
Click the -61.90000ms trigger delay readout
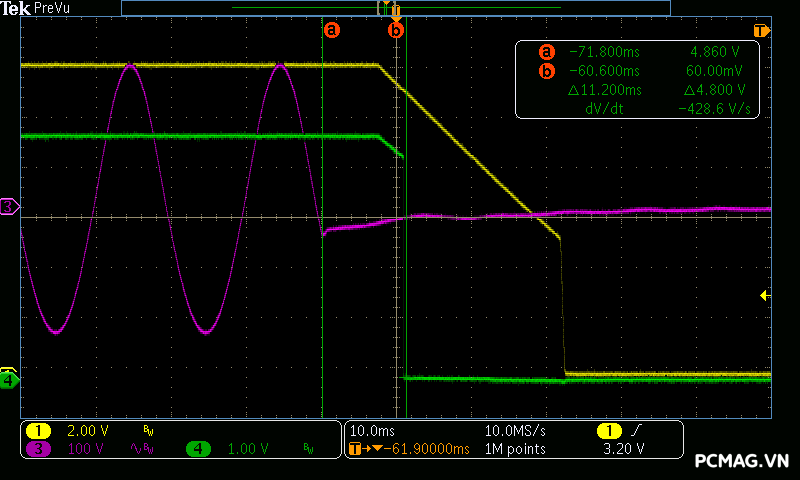418,449
